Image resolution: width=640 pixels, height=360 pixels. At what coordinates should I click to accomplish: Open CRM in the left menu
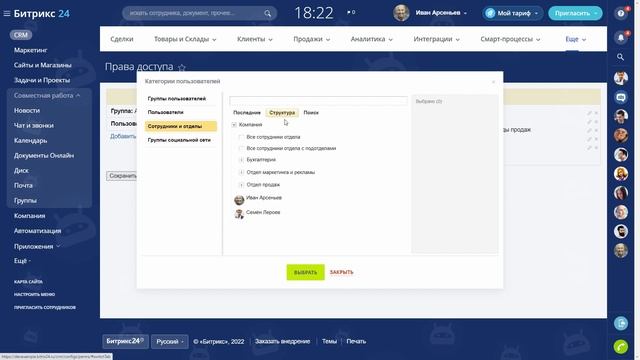pos(20,35)
